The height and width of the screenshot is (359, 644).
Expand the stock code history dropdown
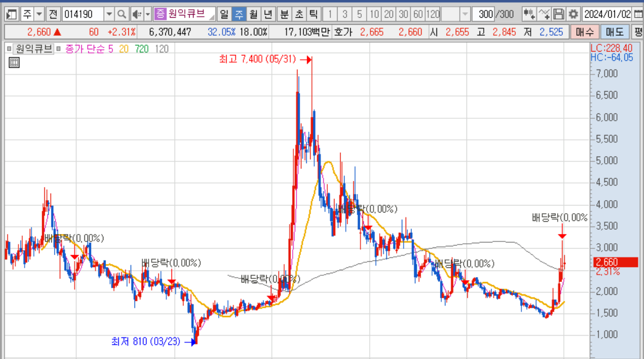109,14
